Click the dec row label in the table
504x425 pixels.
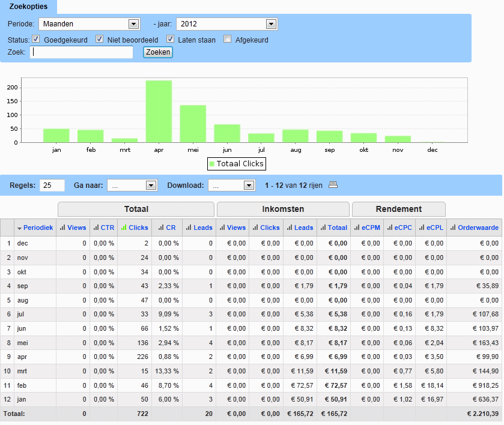22,244
